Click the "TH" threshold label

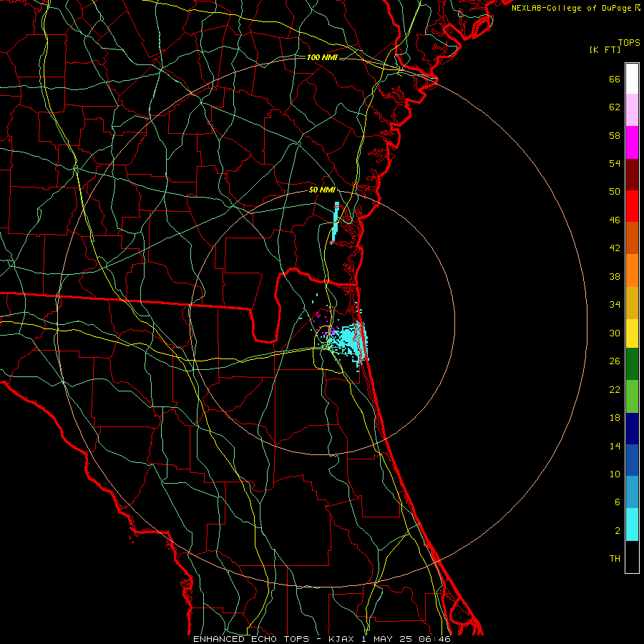[615, 559]
